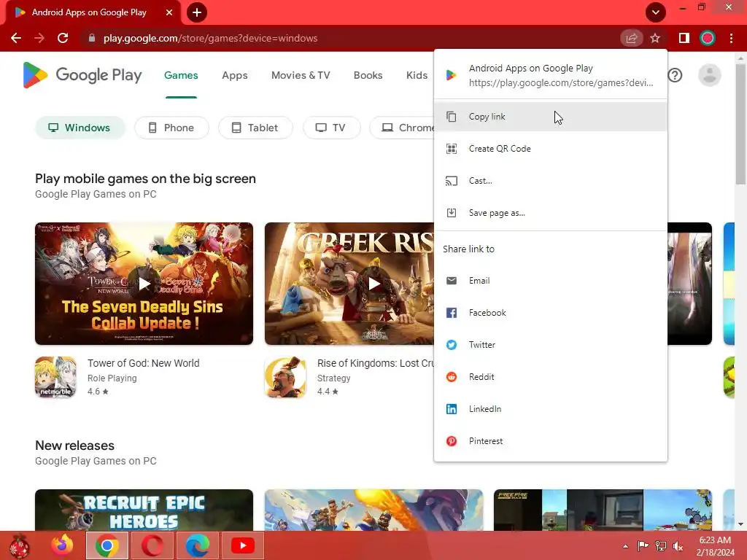Select Copy link in share menu
The height and width of the screenshot is (560, 747).
551,117
